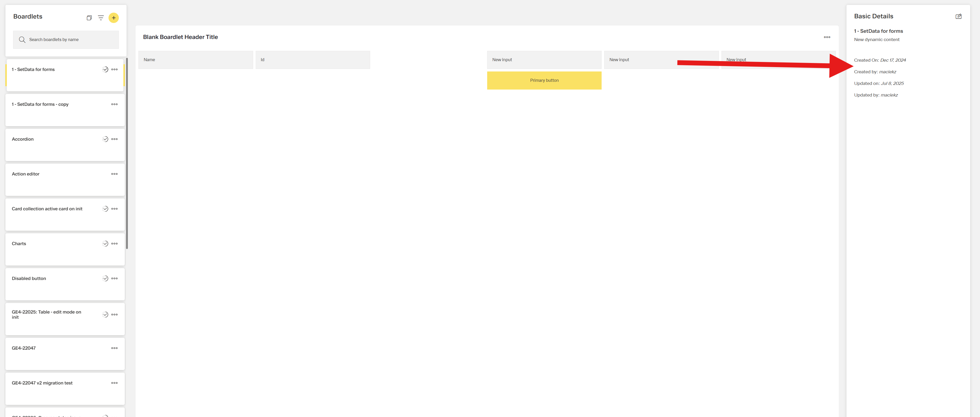
Task: Select the Accordion boardlet card
Action: click(57, 145)
